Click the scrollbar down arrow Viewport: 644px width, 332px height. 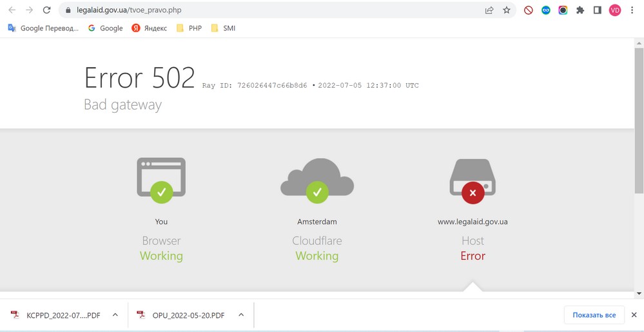639,293
